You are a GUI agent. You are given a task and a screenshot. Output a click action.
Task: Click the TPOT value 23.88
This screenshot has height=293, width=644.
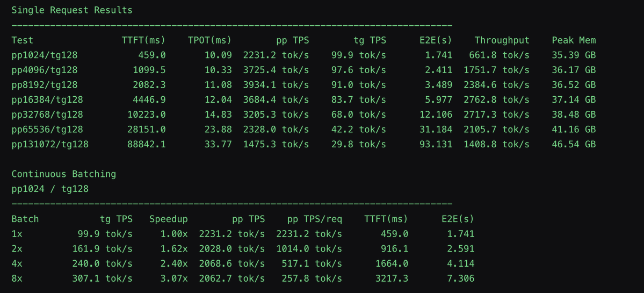tap(218, 130)
